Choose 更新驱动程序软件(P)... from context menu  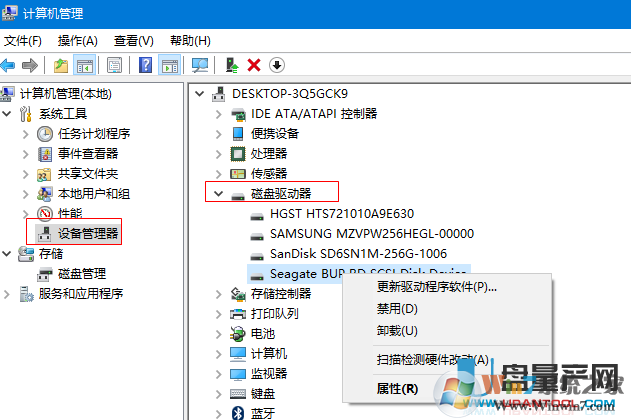(447, 287)
